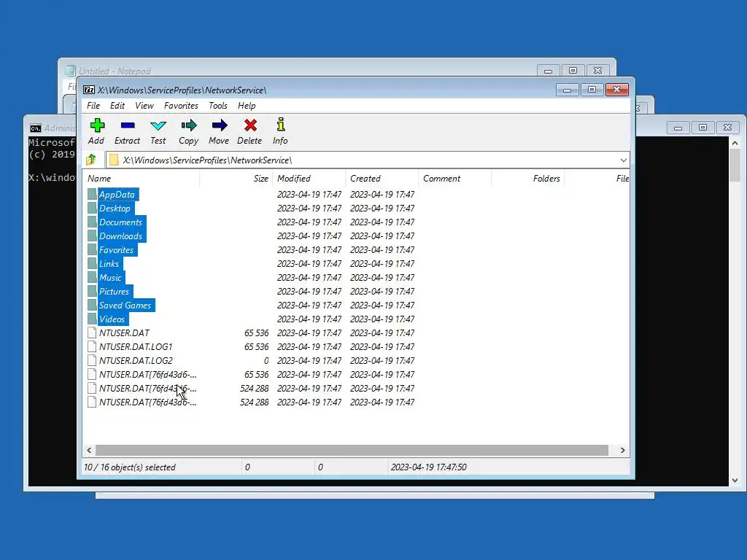The height and width of the screenshot is (560, 747).
Task: Open Info from the toolbar
Action: click(x=281, y=125)
